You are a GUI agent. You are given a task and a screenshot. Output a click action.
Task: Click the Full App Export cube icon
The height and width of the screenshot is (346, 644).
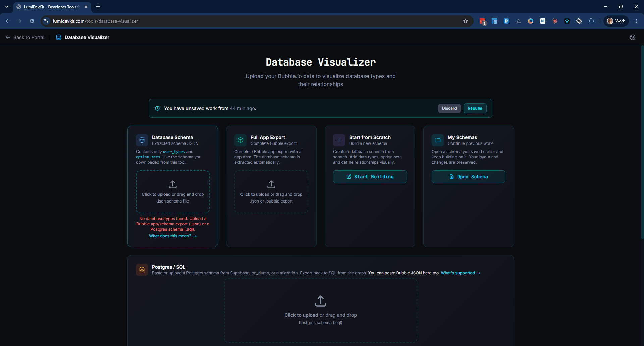pos(240,140)
